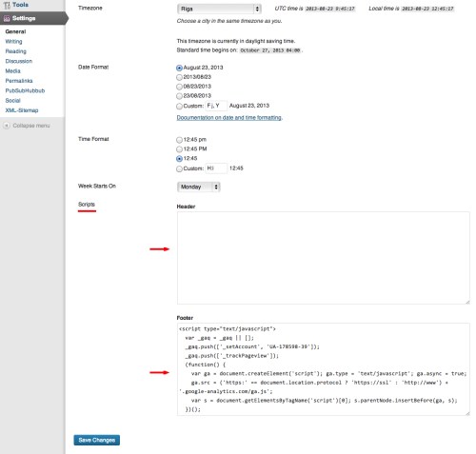476x454 pixels.
Task: Select date format 2013/08/23
Action: click(179, 77)
